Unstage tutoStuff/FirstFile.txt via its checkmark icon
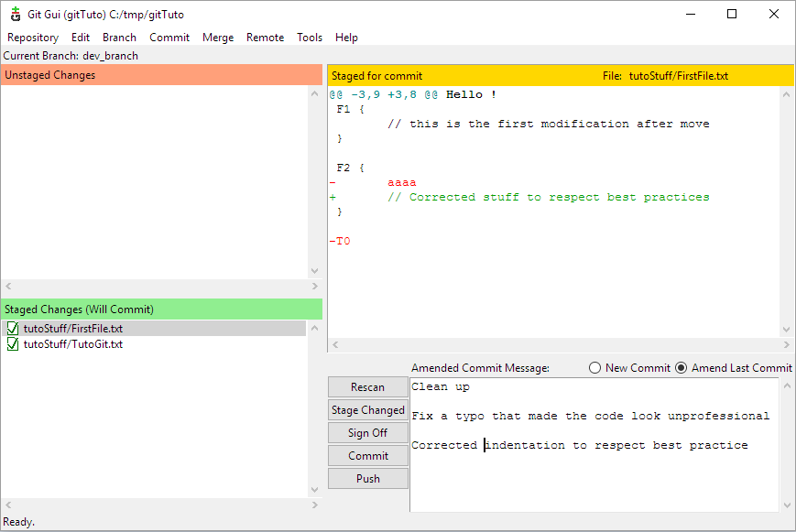The image size is (796, 532). click(x=13, y=329)
